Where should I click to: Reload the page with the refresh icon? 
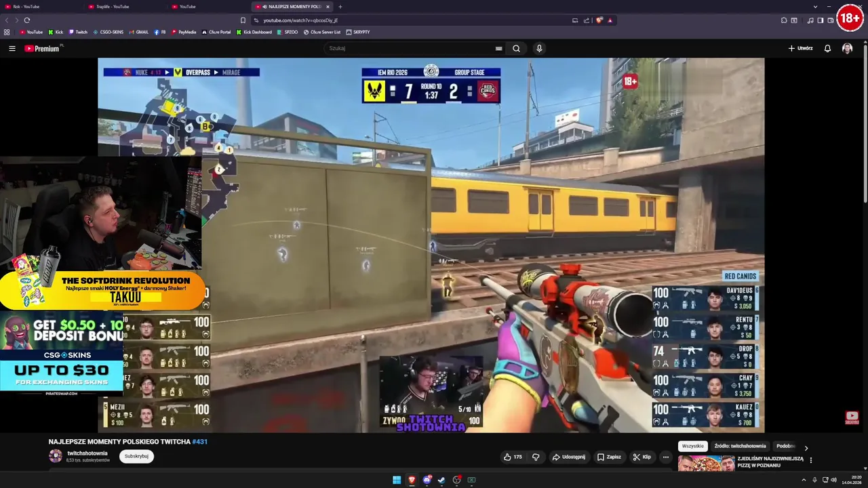[27, 20]
